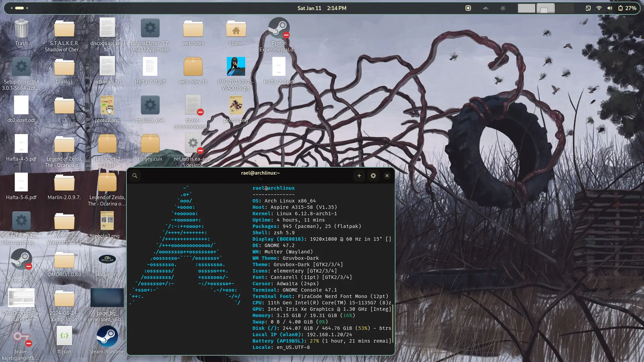Select the brave-kajebgjangihfb… key icon
Screen dimensions: 644x362
tap(22, 337)
